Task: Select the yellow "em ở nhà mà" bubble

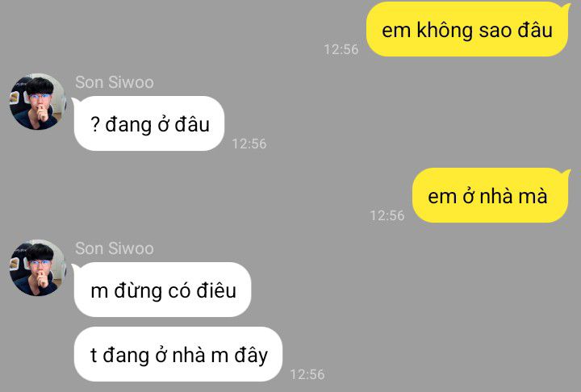Action: click(x=491, y=195)
